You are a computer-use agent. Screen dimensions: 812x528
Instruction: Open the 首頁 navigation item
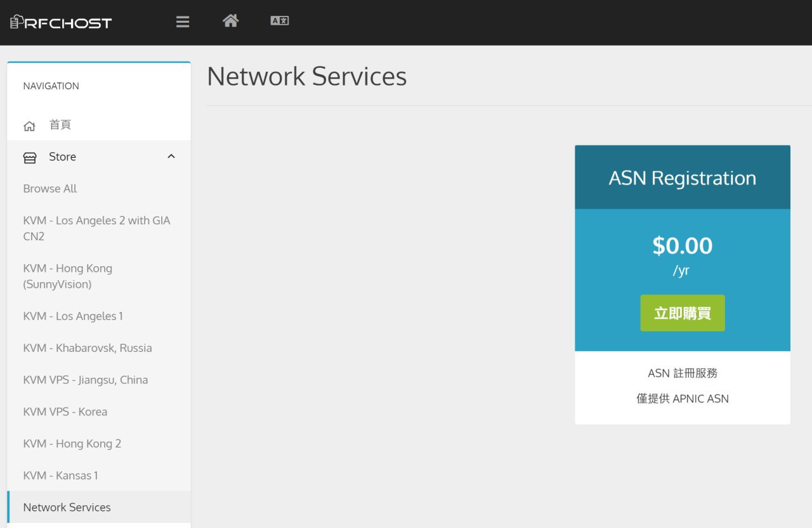60,125
